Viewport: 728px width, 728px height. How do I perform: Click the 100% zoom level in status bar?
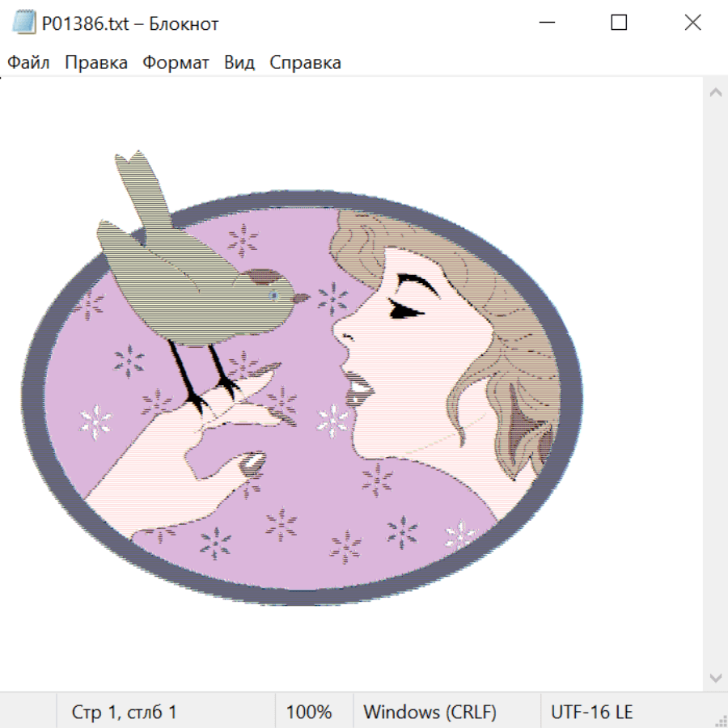pos(309,712)
